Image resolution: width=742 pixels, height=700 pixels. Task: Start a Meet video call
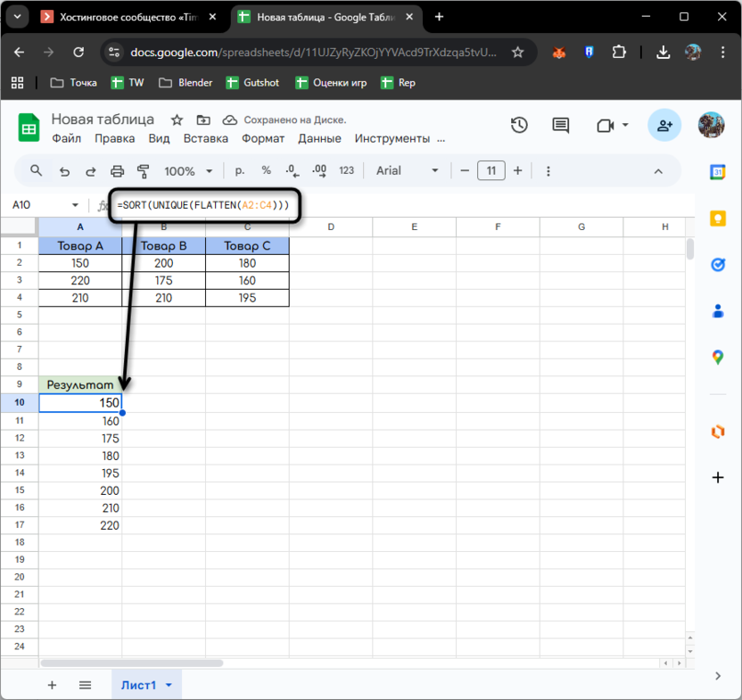tap(606, 126)
